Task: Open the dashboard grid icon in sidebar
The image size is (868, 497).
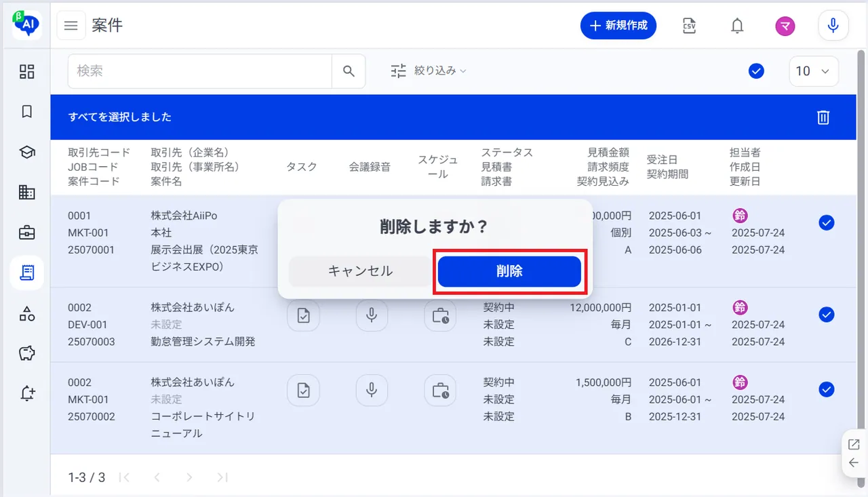Action: click(27, 72)
